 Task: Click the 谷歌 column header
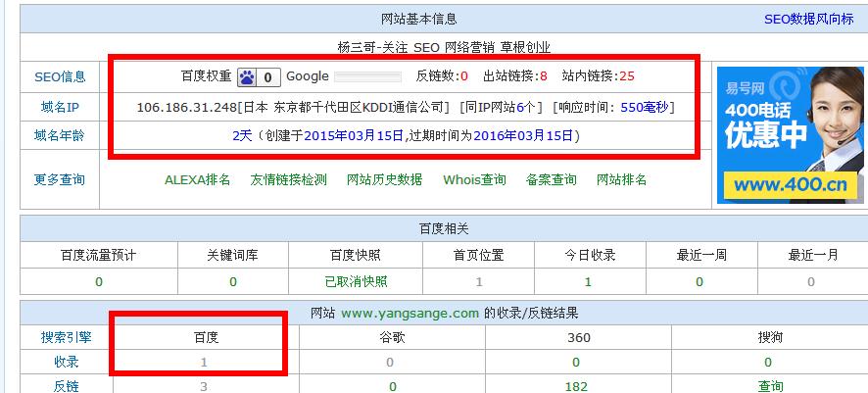point(392,337)
